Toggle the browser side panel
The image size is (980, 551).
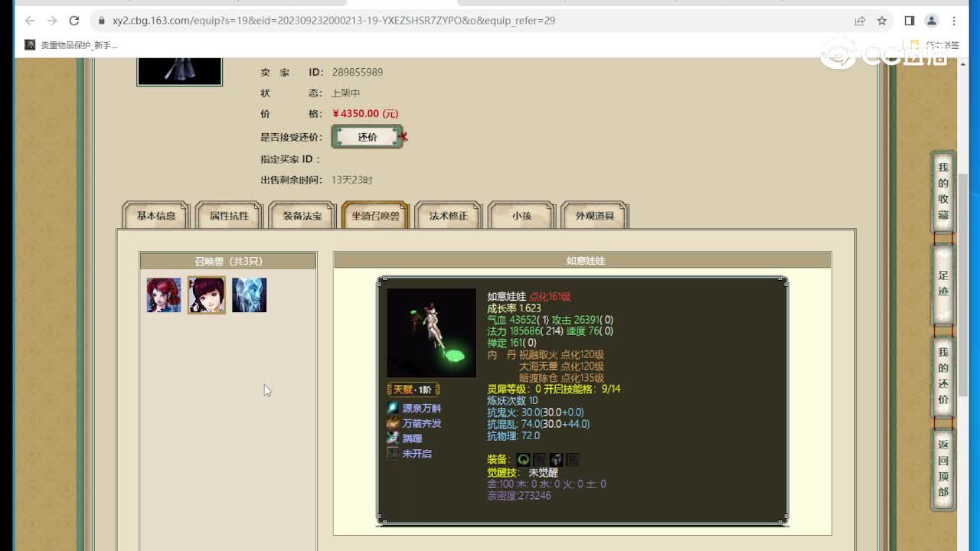click(x=910, y=21)
